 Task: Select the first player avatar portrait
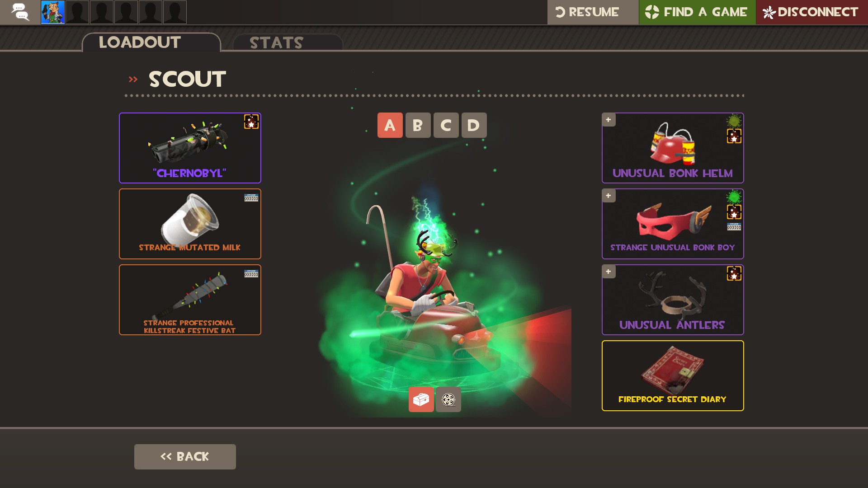53,12
